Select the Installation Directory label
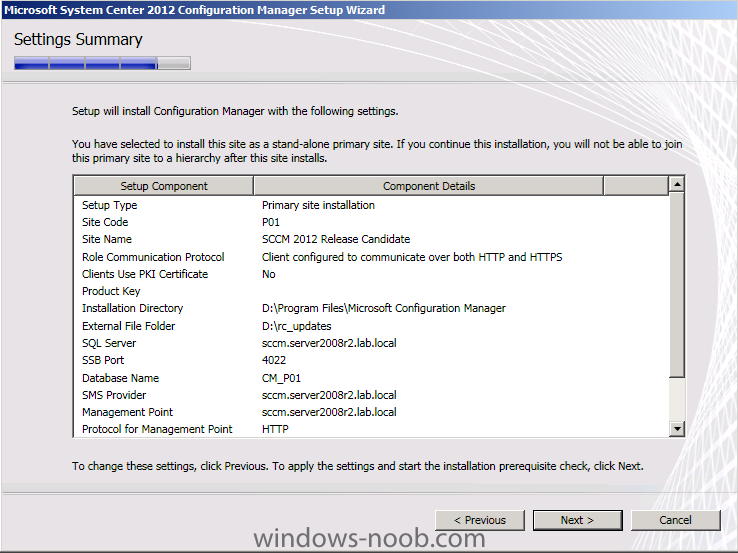The image size is (738, 553). pos(132,308)
